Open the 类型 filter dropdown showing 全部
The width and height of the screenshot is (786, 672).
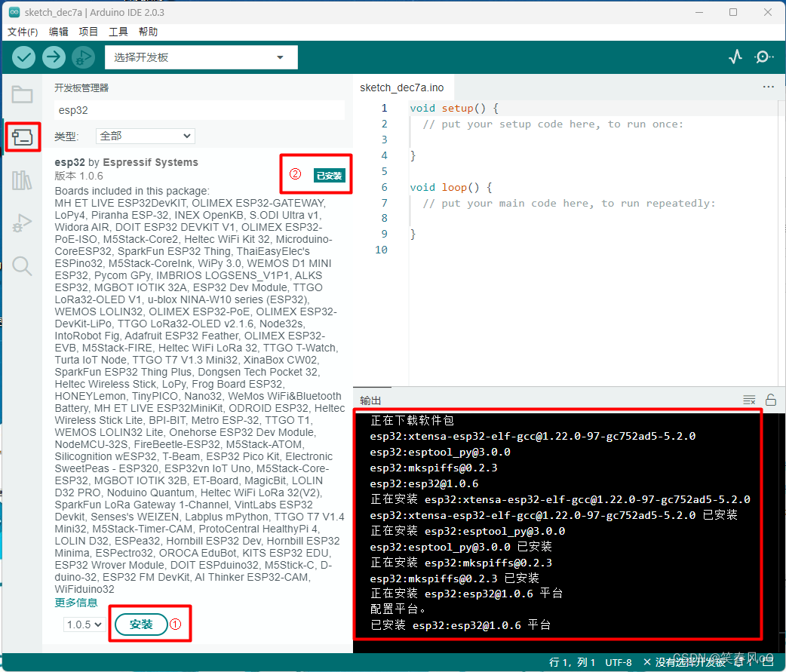pos(145,137)
